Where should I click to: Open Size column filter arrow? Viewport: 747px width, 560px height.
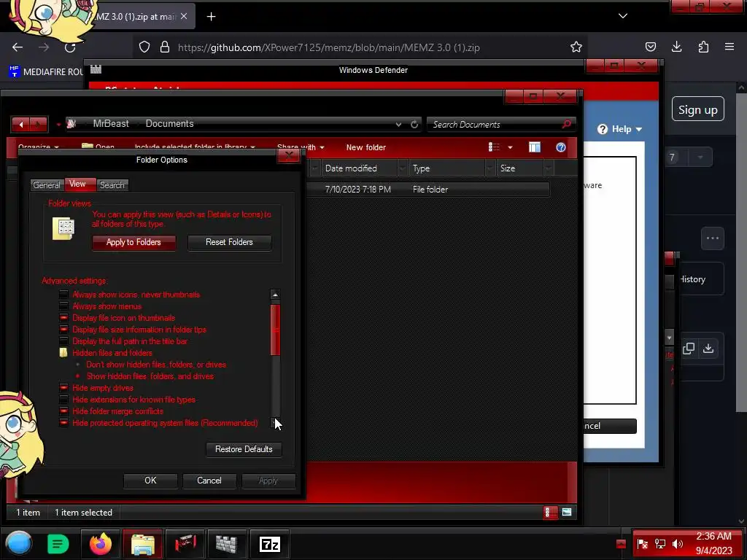549,168
